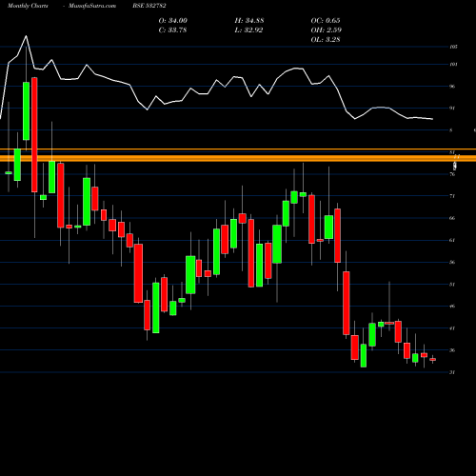
Task: Click the 'OL: 3.28' value
Action: [326, 40]
